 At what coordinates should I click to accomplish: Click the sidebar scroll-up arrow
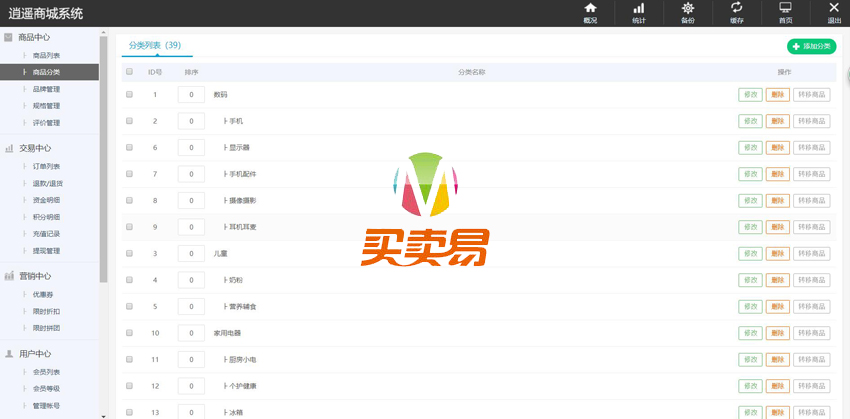click(x=104, y=33)
